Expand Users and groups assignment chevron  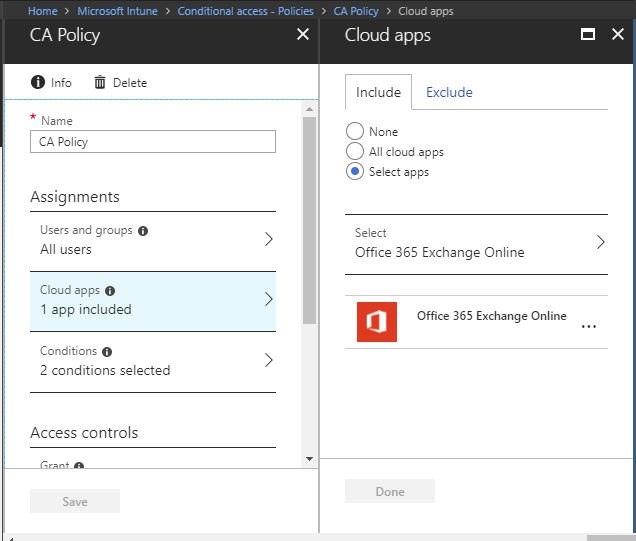pos(269,239)
